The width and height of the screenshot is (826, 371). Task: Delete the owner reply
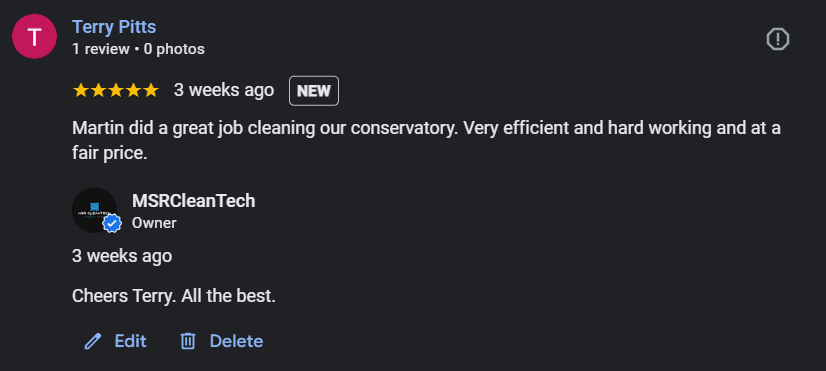pos(222,341)
